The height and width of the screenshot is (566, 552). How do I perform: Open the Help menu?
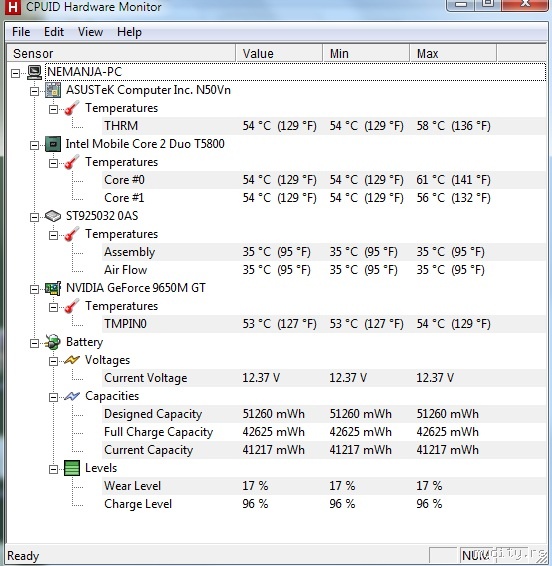pos(129,32)
